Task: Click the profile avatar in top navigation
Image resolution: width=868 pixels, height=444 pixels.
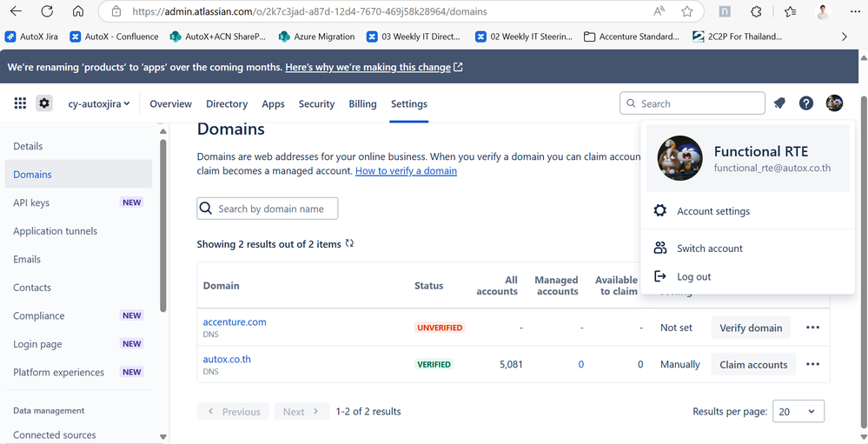Action: [834, 103]
